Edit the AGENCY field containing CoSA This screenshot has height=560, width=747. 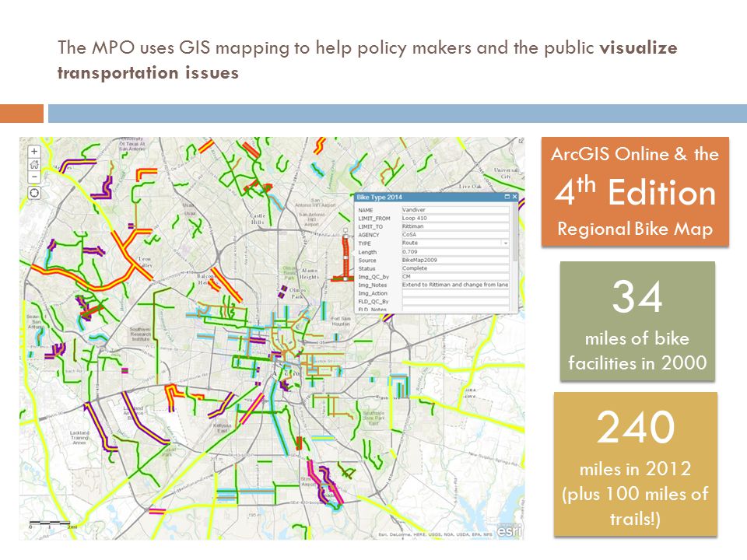click(x=455, y=235)
